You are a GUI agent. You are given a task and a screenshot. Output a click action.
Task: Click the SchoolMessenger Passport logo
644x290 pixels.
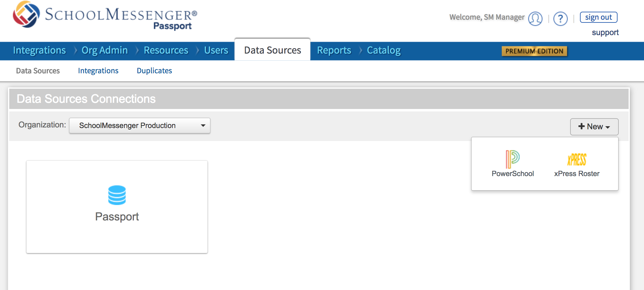click(x=105, y=16)
